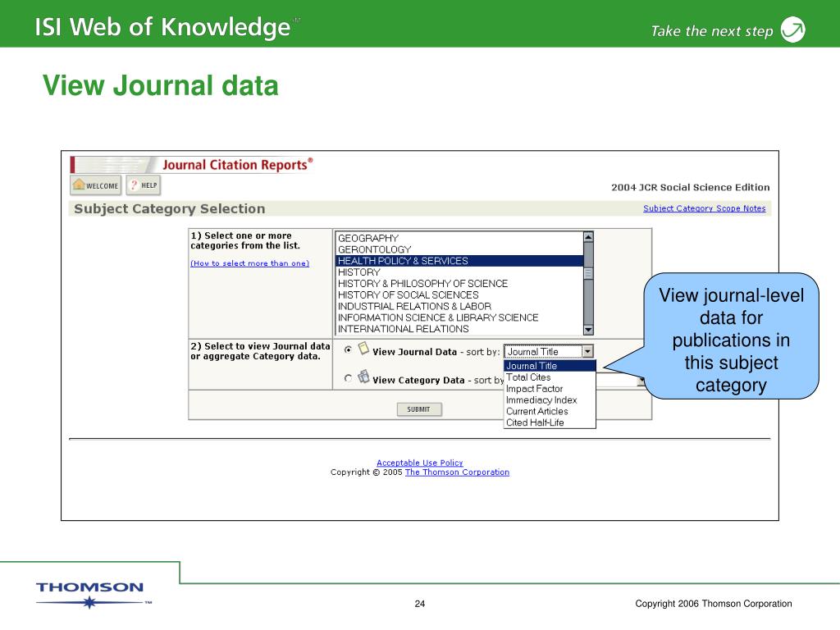Viewport: 840px width, 630px height.
Task: Click the ISI Web of Knowledge header title
Action: pos(163,27)
